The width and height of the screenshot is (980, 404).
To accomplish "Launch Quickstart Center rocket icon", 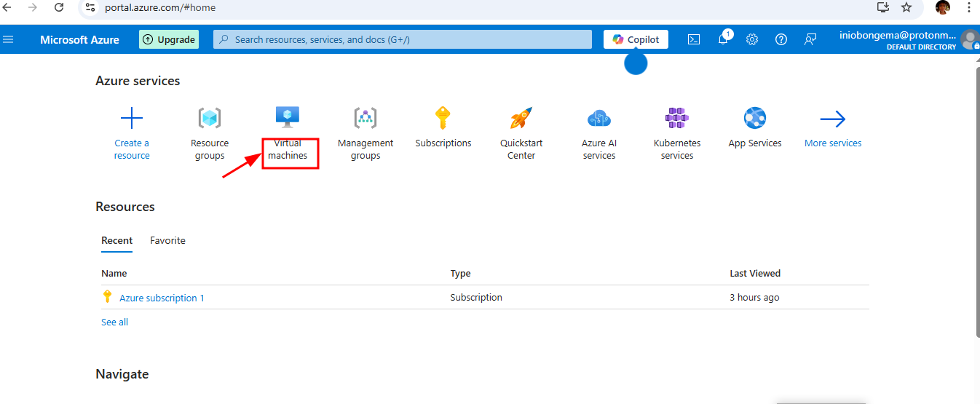I will pyautogui.click(x=521, y=118).
